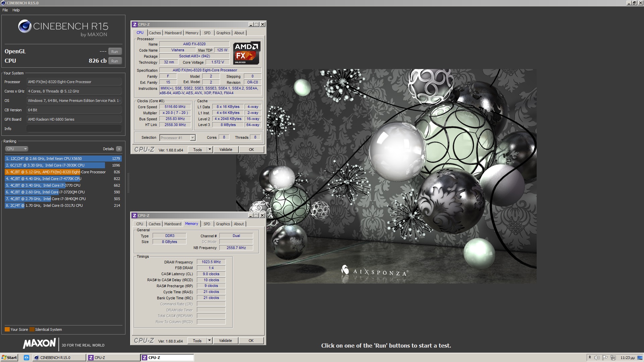Switch to Caches tab in lower CPU-Z

coord(154,224)
